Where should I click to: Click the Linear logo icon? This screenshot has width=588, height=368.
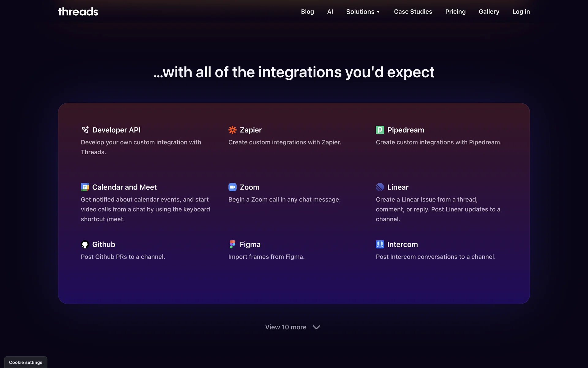point(380,187)
